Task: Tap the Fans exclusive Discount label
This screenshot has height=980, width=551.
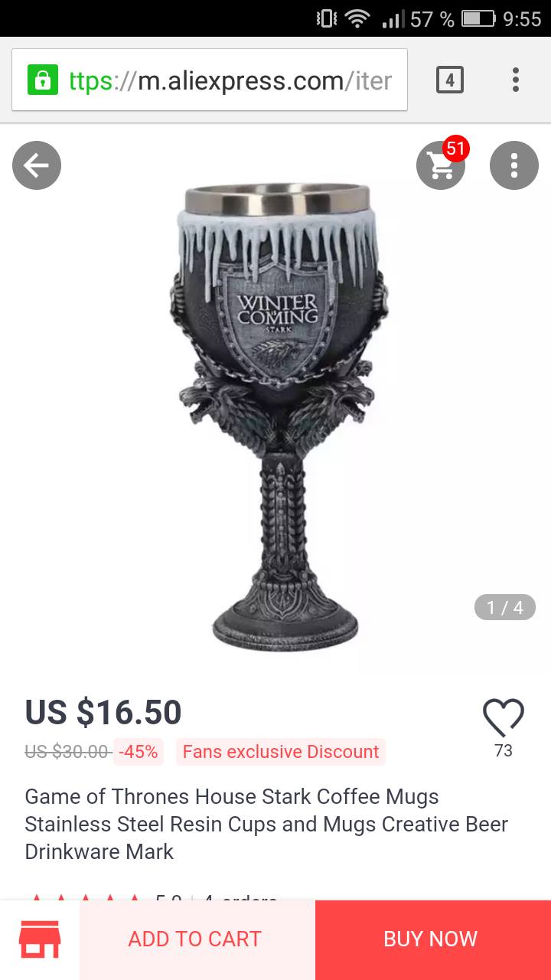Action: coord(281,752)
